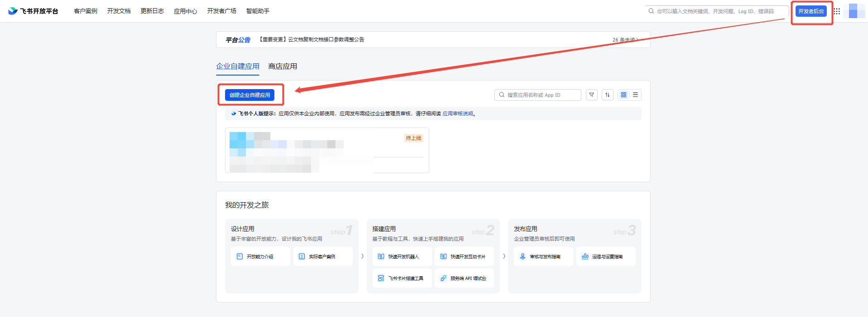Click the chevron between step 1 and step 2
This screenshot has height=317, width=868.
click(362, 256)
